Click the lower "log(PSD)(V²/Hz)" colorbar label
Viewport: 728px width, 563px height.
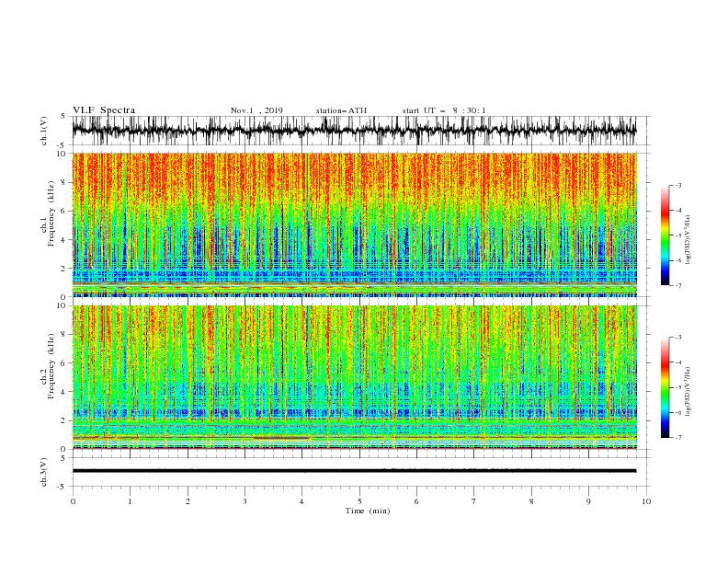click(688, 391)
